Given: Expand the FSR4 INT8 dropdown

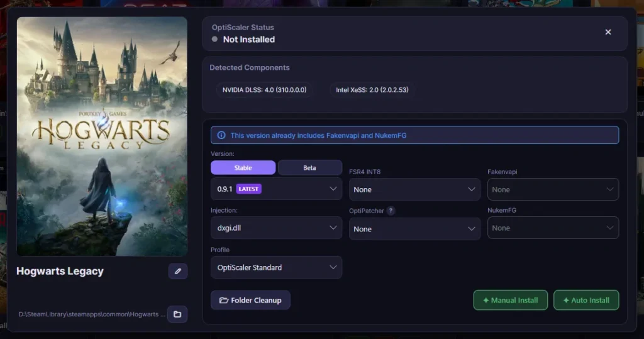Looking at the screenshot, I should (415, 189).
